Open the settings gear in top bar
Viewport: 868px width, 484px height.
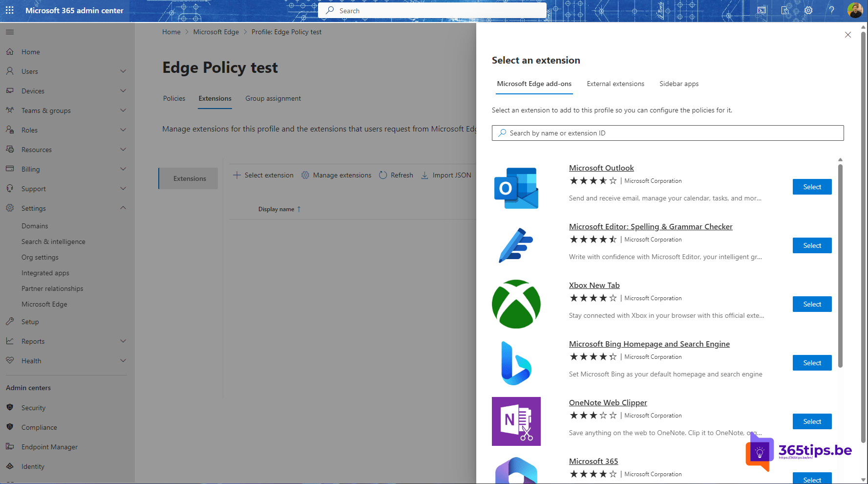[808, 10]
